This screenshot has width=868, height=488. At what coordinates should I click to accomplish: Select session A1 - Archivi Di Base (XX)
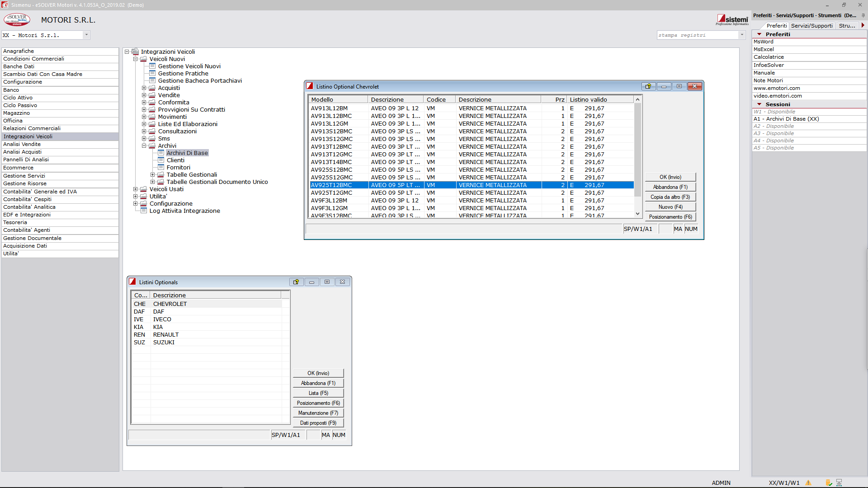pyautogui.click(x=786, y=119)
